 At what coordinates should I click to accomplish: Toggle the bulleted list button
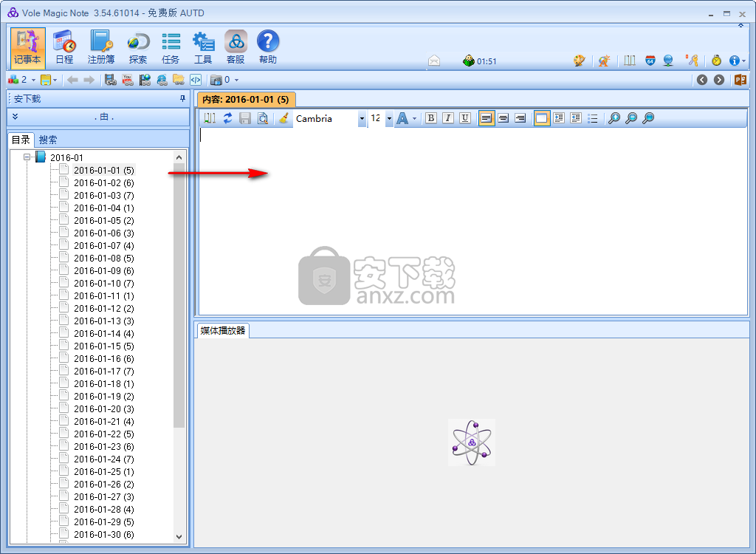tap(593, 118)
